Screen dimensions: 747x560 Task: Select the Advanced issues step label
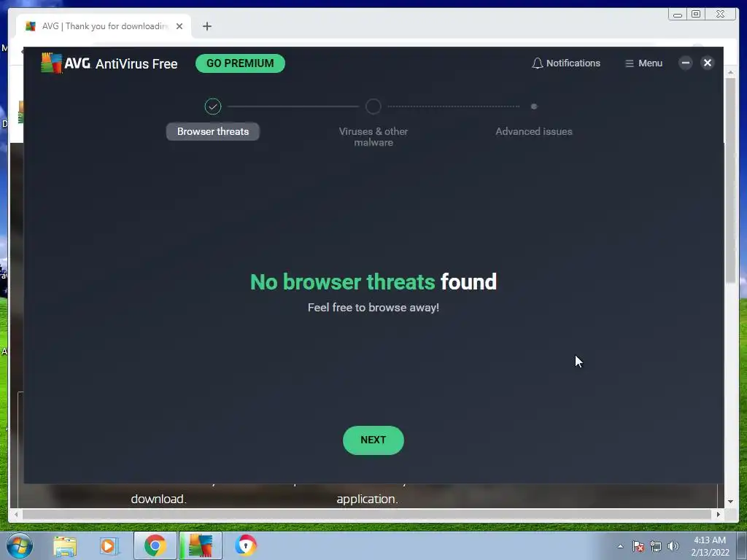coord(533,131)
